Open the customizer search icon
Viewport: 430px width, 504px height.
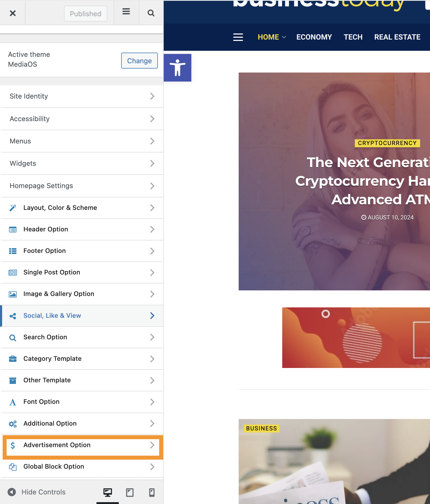[x=151, y=13]
